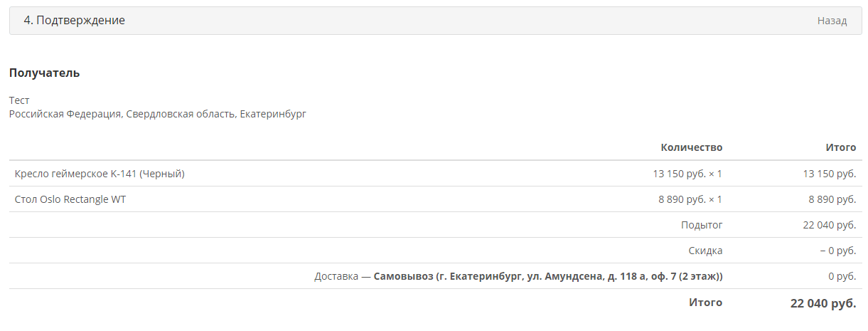868x331 pixels.
Task: Click the bold grand total amount in the last row
Action: point(823,303)
